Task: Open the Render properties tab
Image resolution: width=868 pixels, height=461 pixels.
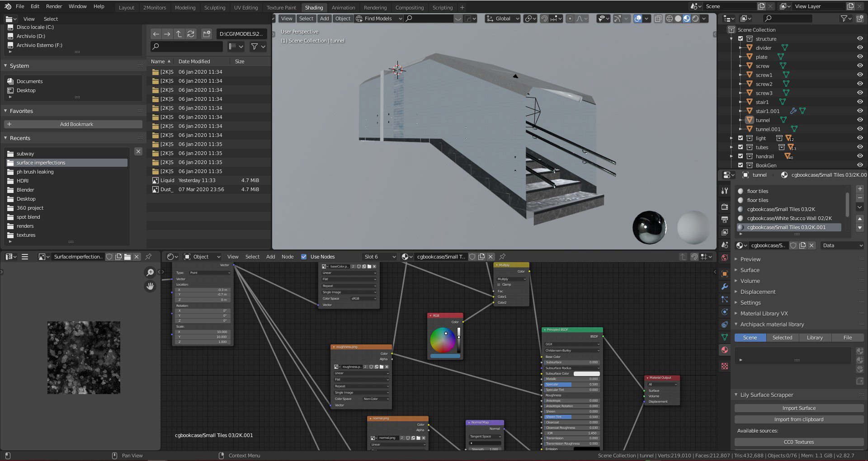Action: point(725,207)
